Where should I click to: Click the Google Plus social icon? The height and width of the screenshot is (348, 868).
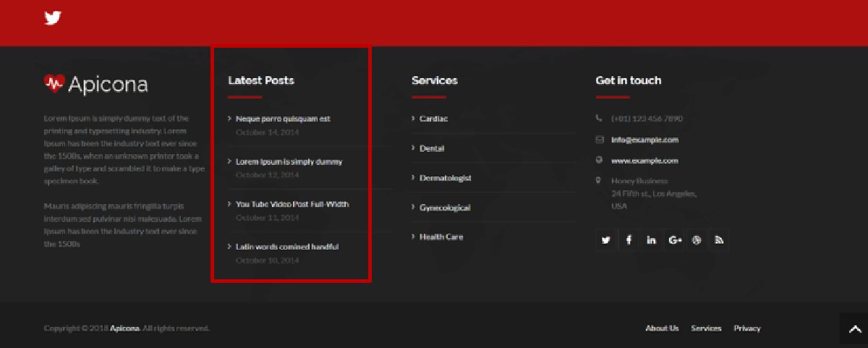click(x=675, y=240)
